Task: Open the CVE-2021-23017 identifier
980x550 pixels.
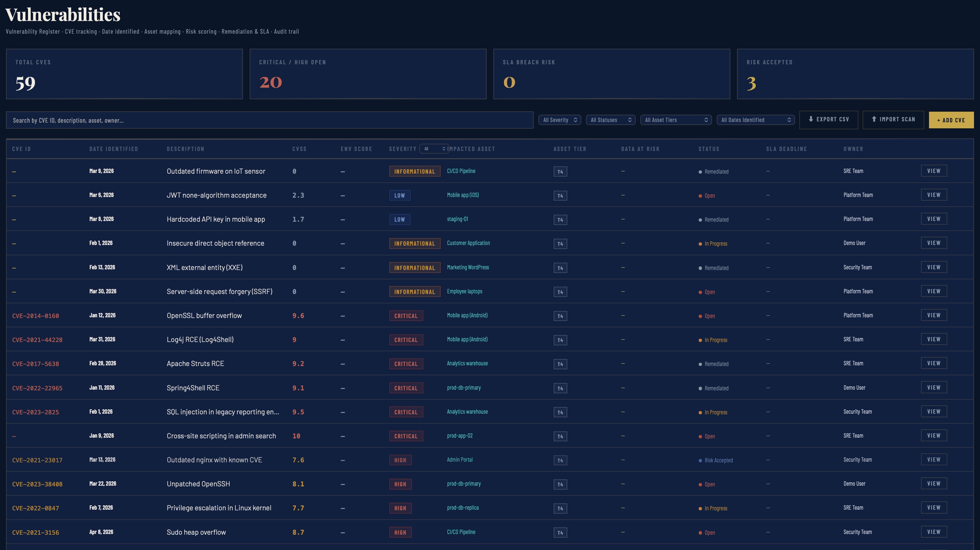Action: [37, 460]
